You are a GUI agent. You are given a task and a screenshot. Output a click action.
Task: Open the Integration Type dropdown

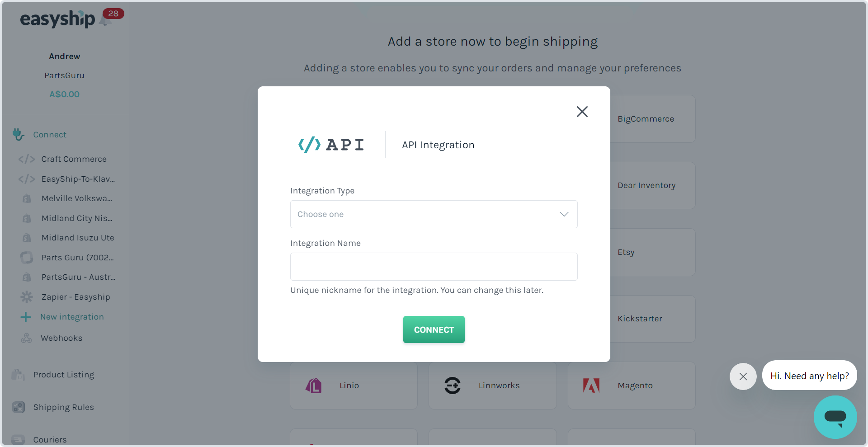(434, 214)
